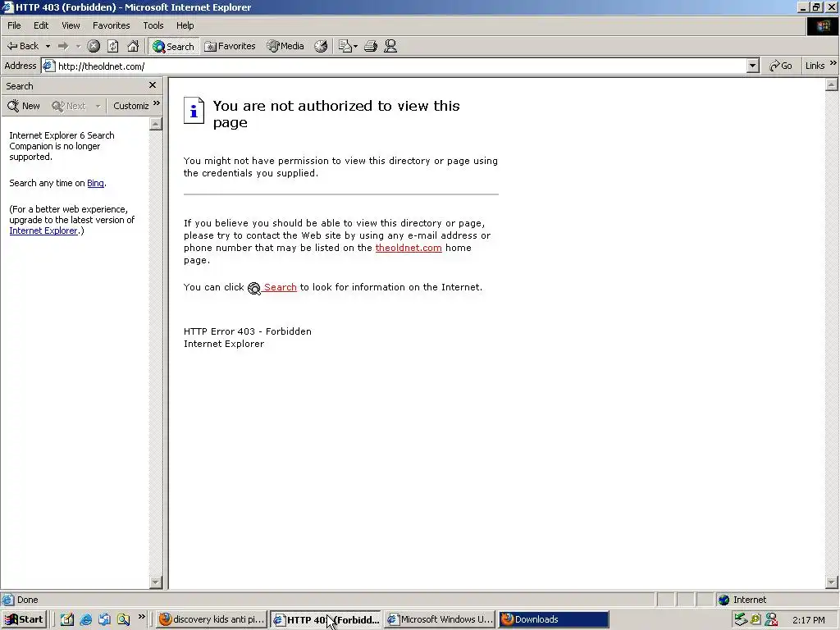Click the Refresh page icon
This screenshot has width=840, height=630.
pyautogui.click(x=113, y=46)
